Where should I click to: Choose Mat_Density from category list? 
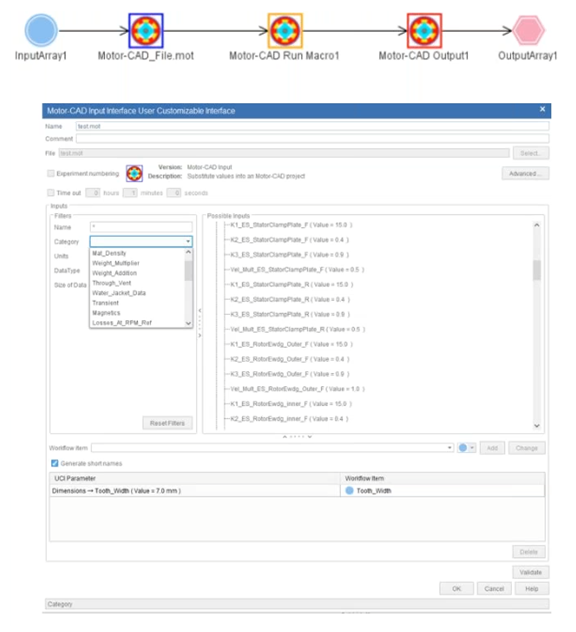pos(109,253)
